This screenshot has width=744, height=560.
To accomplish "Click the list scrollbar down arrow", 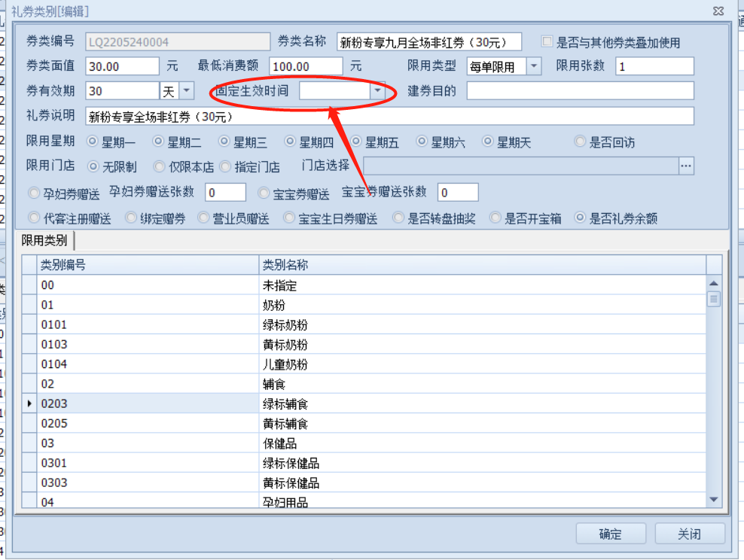I will [714, 499].
